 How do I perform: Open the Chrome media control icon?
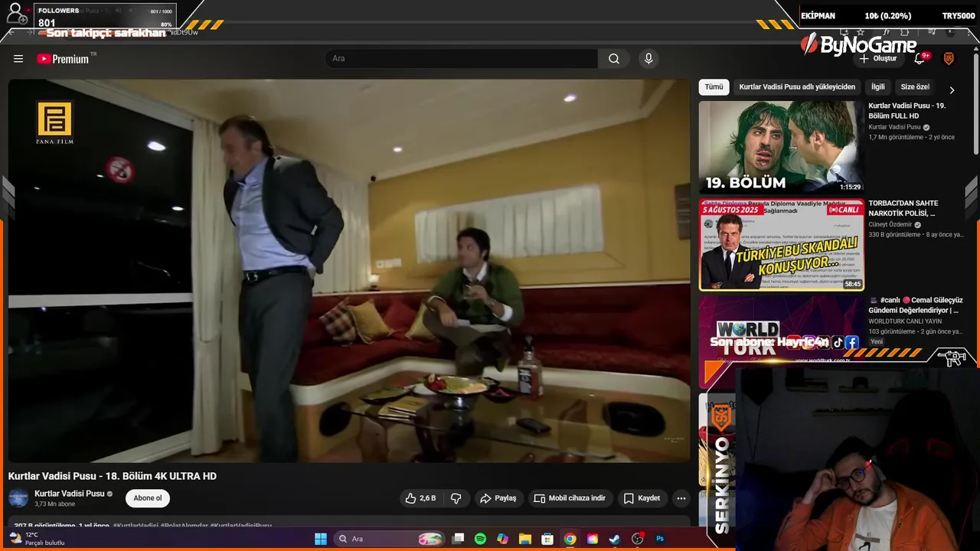point(933,32)
